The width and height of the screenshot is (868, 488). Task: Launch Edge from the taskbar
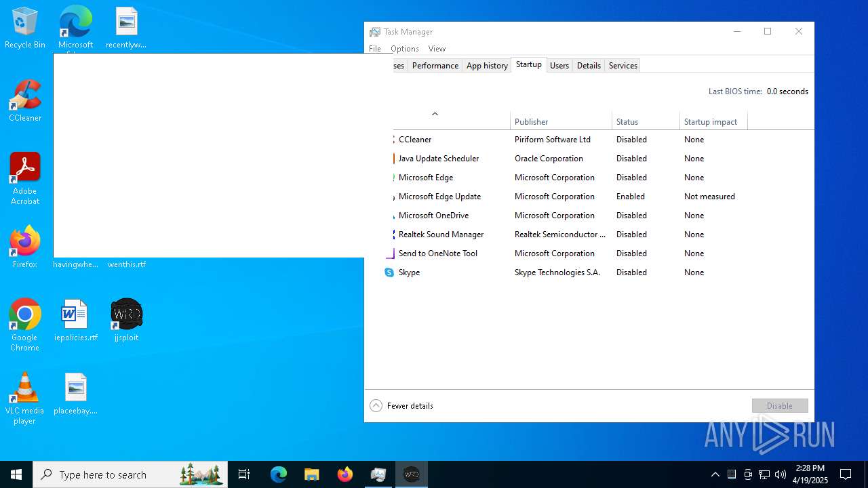(x=279, y=474)
